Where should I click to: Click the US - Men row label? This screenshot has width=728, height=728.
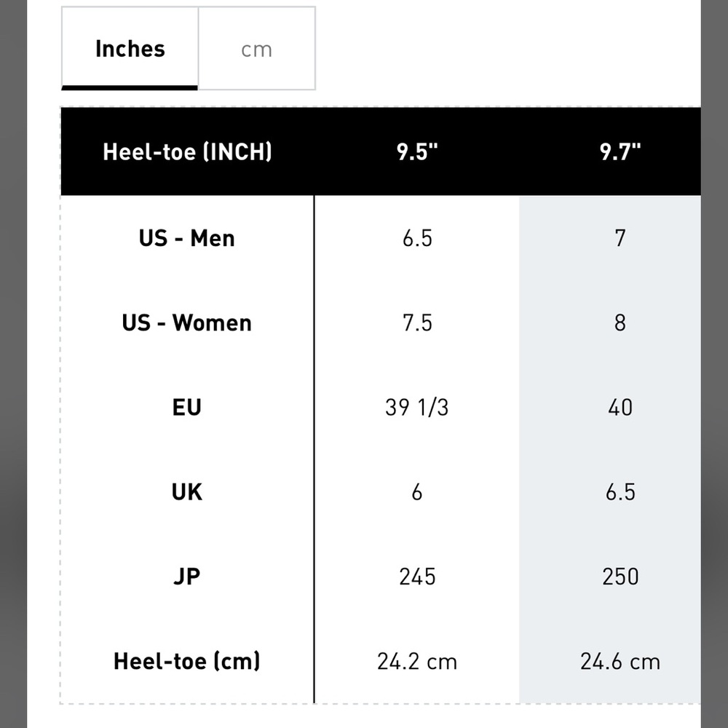(x=187, y=238)
